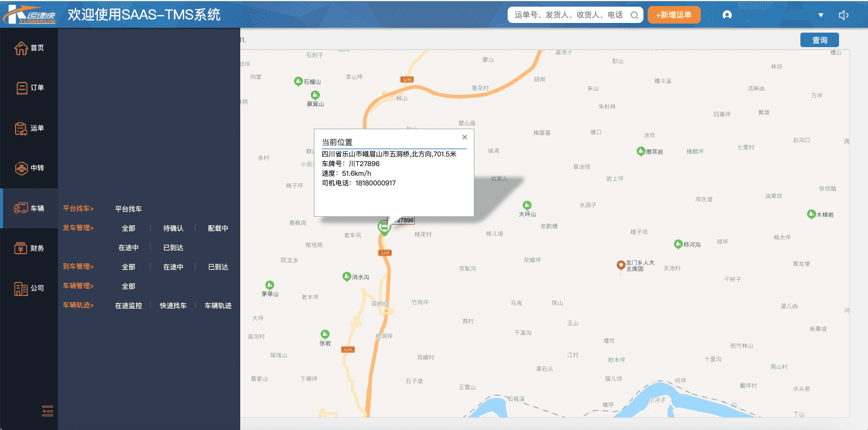The width and height of the screenshot is (868, 430).
Task: Click the user avatar icon in header
Action: point(727,15)
